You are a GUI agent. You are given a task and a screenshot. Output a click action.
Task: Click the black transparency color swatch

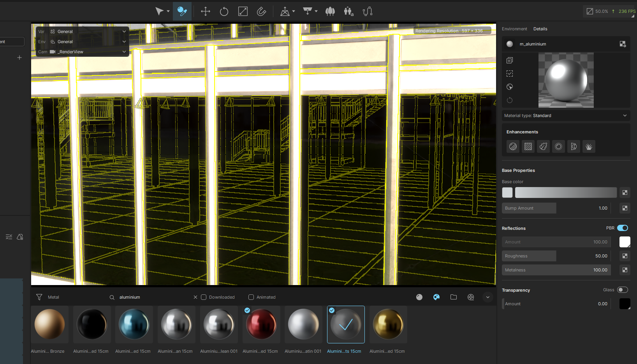(x=625, y=304)
